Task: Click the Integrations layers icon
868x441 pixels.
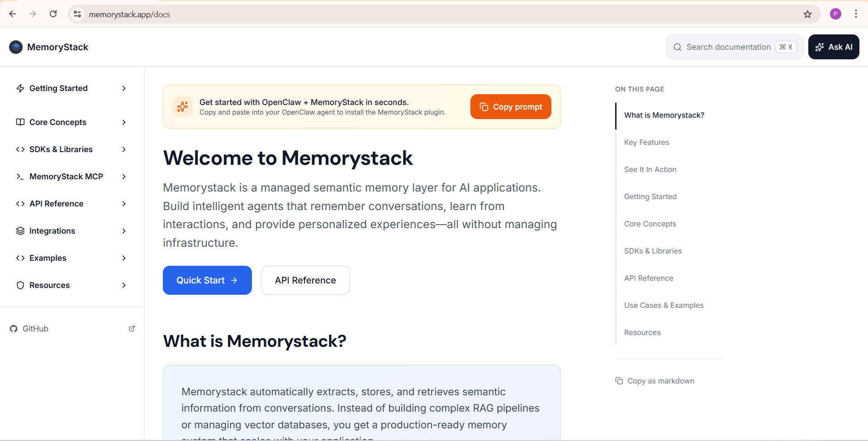Action: tap(20, 231)
